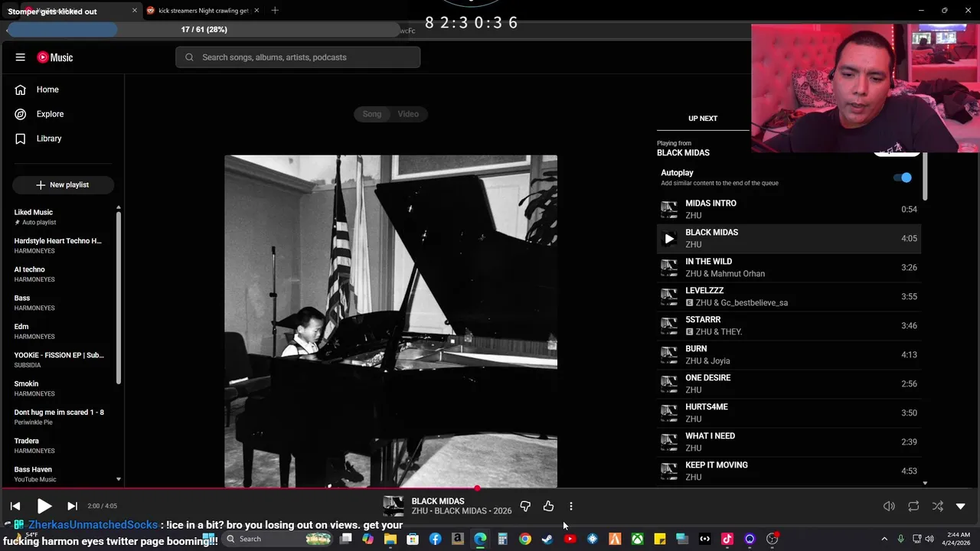Play MIDAS INTRO from queue
980x551 pixels.
[x=789, y=209]
